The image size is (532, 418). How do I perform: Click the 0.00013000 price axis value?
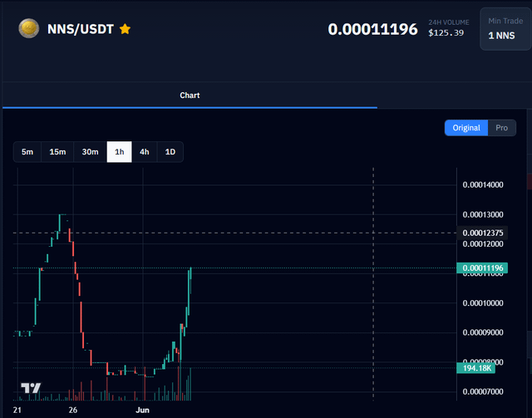483,214
